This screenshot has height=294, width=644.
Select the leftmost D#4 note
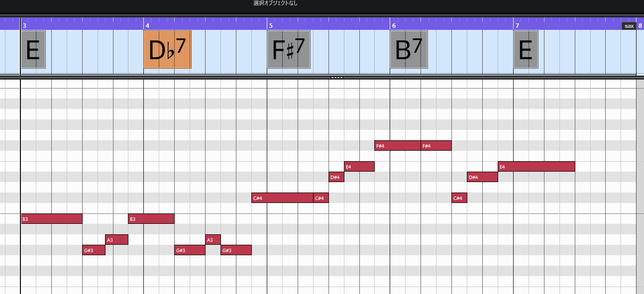point(336,177)
